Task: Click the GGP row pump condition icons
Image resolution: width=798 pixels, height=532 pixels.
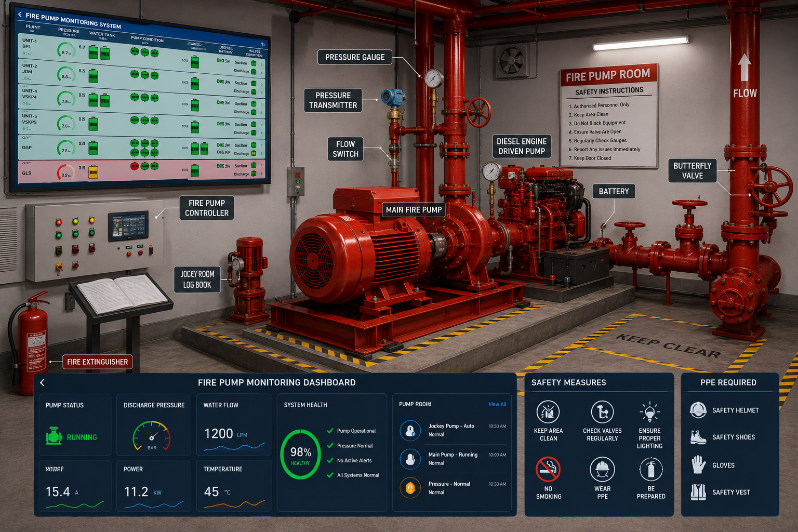Action: point(144,148)
